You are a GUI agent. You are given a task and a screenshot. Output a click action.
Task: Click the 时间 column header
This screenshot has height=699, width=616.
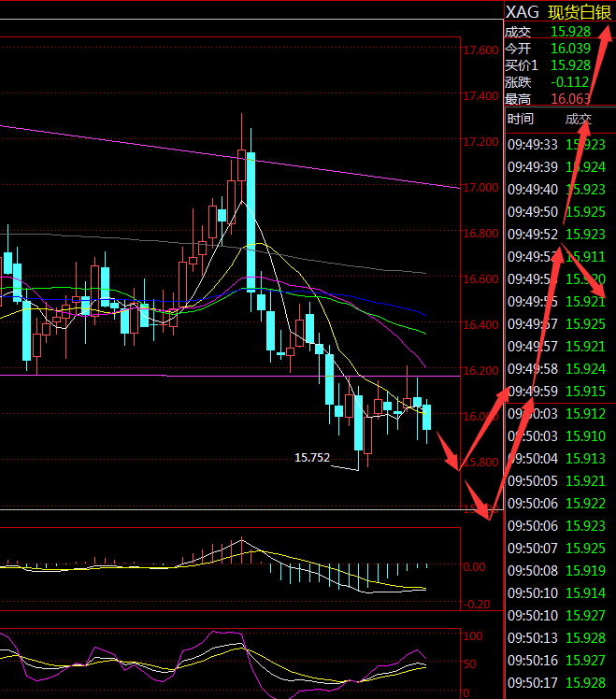[x=520, y=119]
